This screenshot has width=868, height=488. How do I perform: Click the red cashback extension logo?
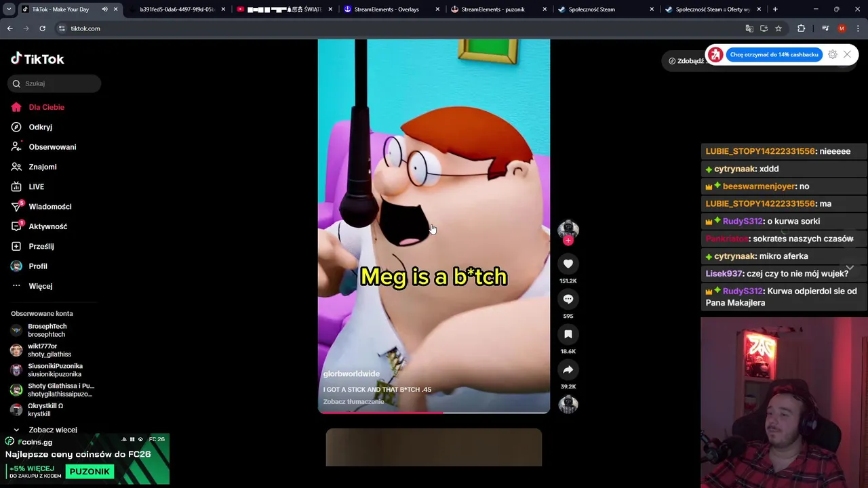715,55
